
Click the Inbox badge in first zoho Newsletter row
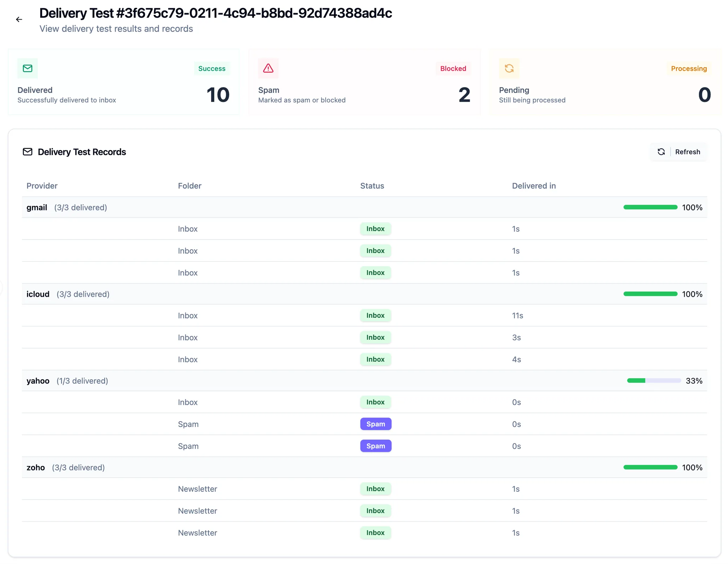click(375, 489)
